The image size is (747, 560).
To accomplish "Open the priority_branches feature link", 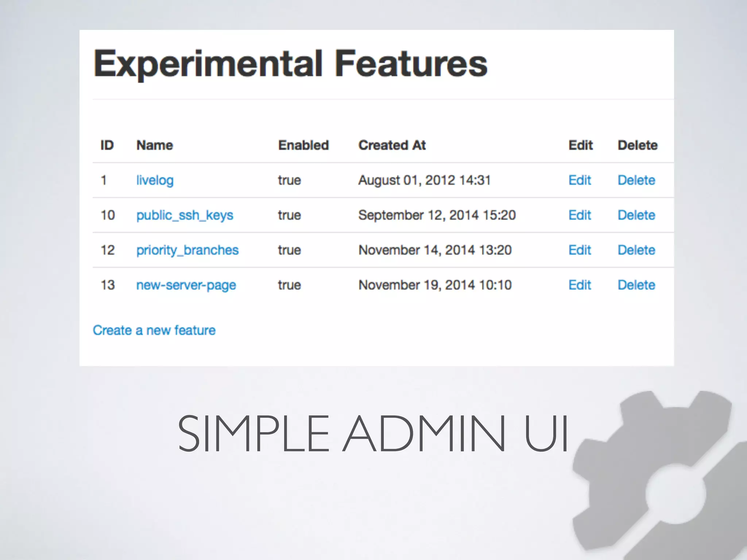I will pyautogui.click(x=187, y=250).
